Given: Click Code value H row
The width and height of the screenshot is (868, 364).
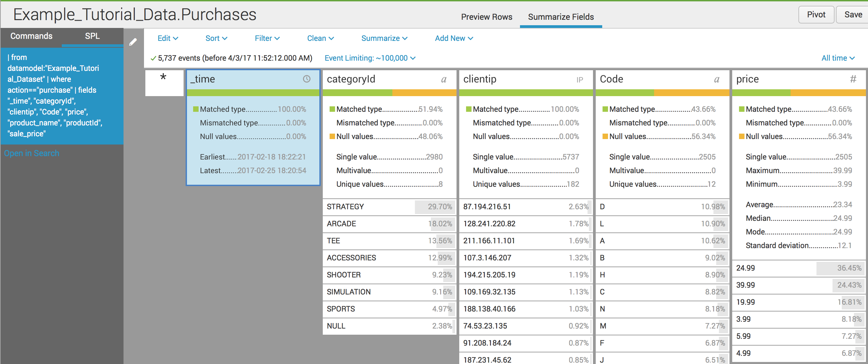Looking at the screenshot, I should tap(662, 275).
